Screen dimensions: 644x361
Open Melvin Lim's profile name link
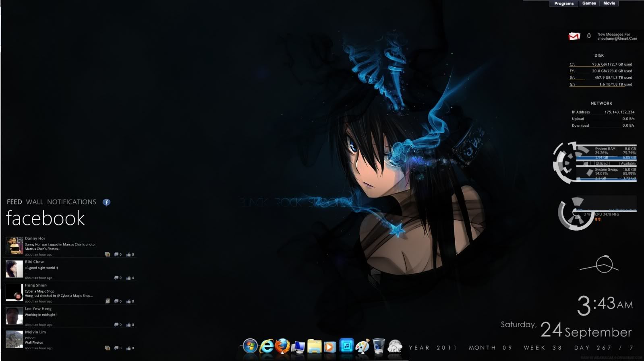(35, 332)
